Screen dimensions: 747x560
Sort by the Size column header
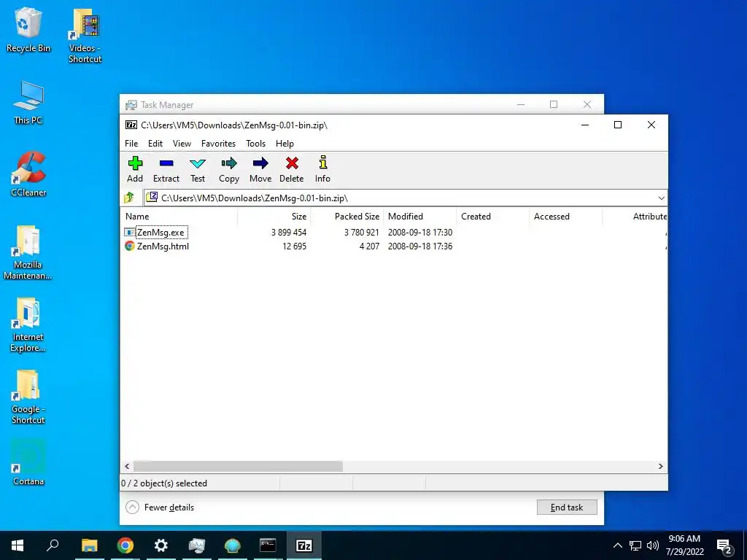click(x=274, y=216)
